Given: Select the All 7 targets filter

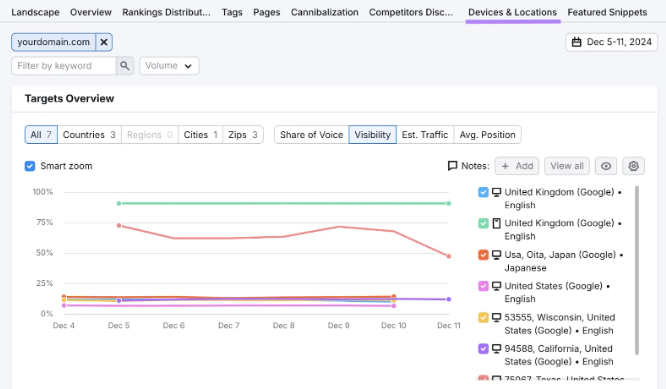Looking at the screenshot, I should tap(41, 135).
